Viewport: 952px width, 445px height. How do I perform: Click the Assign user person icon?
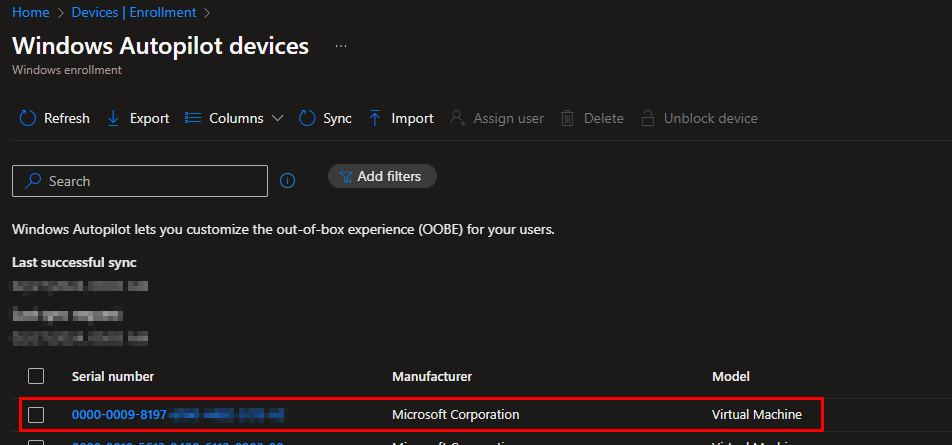click(x=457, y=118)
